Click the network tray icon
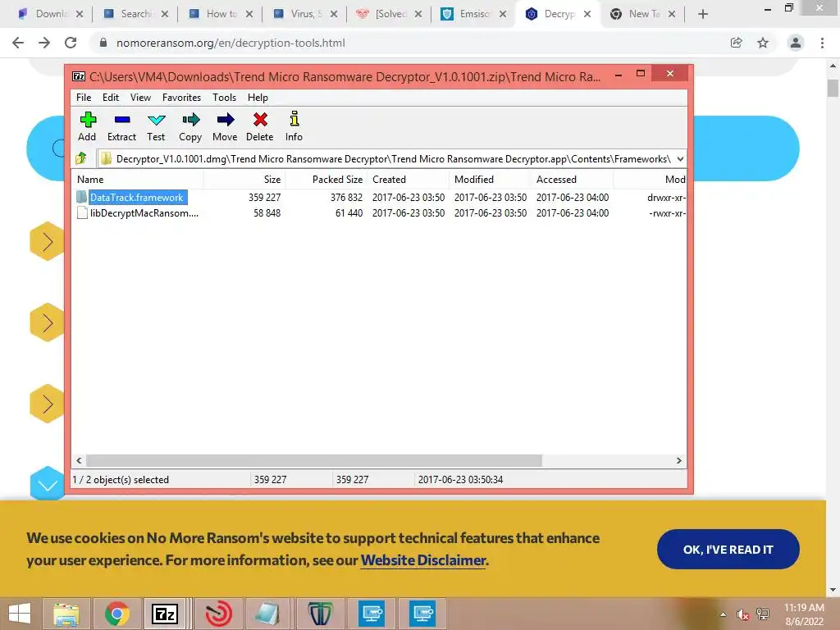The width and height of the screenshot is (840, 630). tap(763, 614)
